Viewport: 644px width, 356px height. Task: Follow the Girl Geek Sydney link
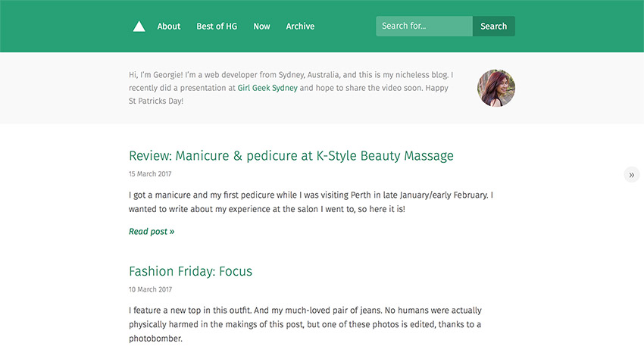267,88
